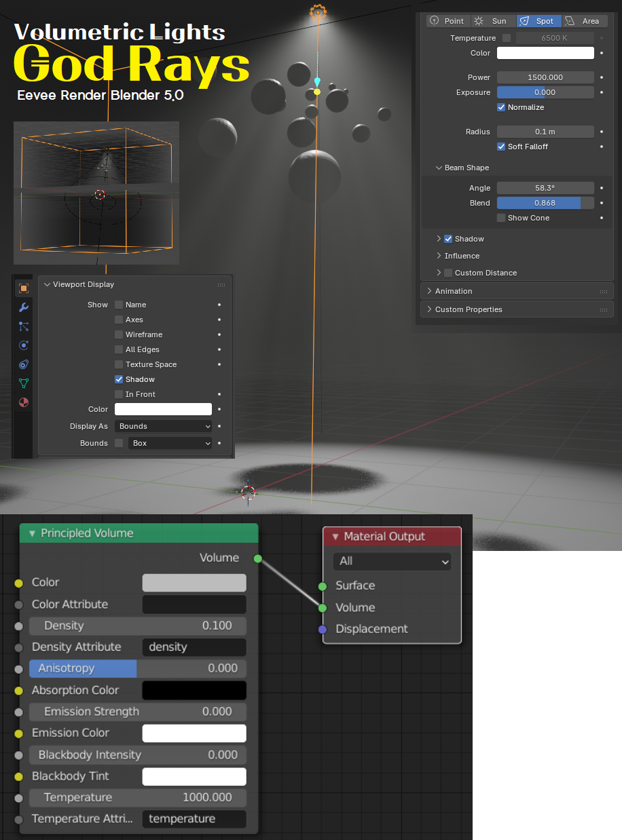Enable the Custom Distance checkbox
Image resolution: width=622 pixels, height=840 pixels.
pyautogui.click(x=448, y=273)
